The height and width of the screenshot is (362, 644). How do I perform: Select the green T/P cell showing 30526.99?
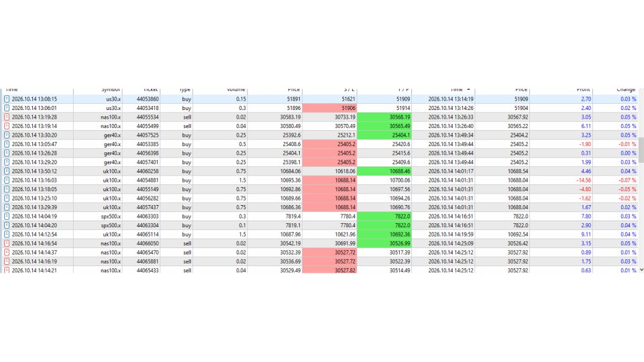point(384,243)
